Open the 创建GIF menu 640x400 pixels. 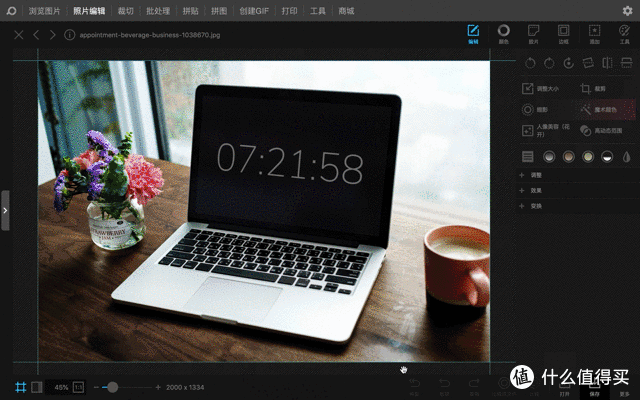254,11
